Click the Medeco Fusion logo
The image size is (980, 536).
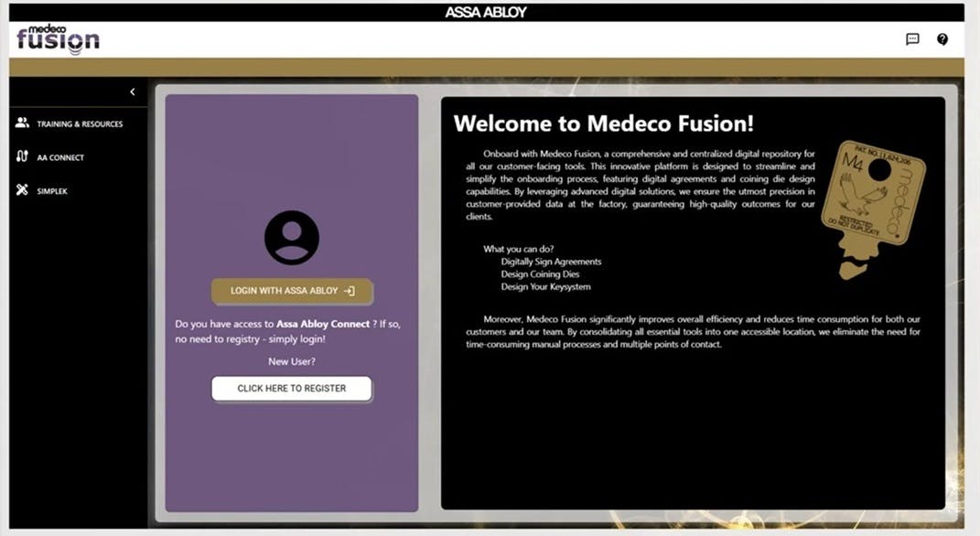coord(55,40)
